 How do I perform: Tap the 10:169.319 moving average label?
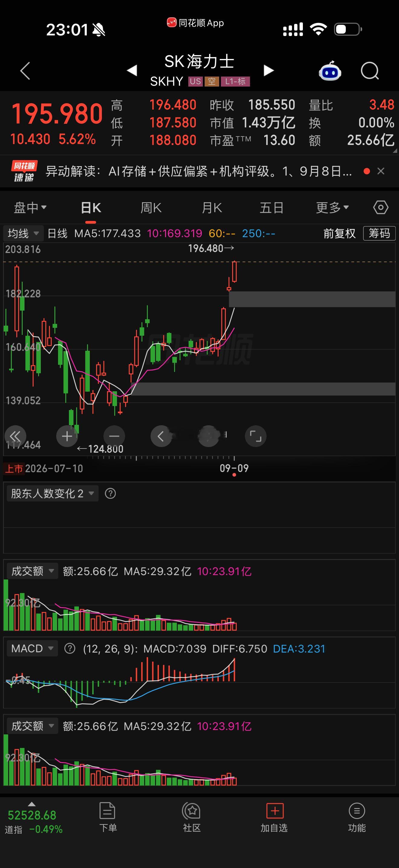coord(175,233)
